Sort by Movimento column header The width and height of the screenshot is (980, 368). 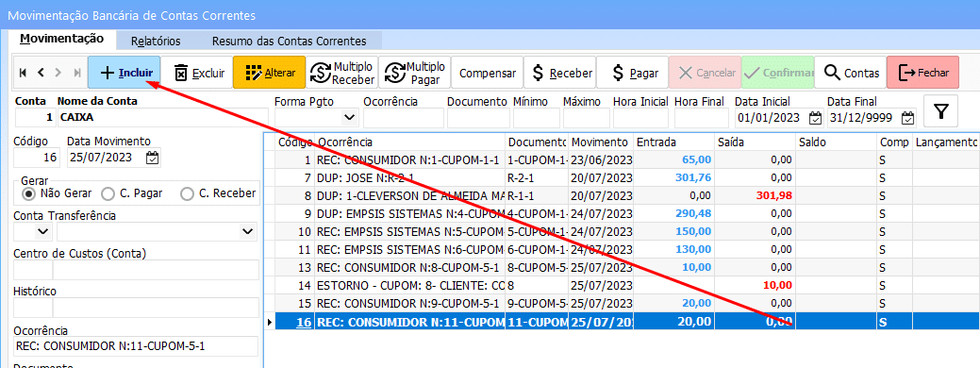600,142
